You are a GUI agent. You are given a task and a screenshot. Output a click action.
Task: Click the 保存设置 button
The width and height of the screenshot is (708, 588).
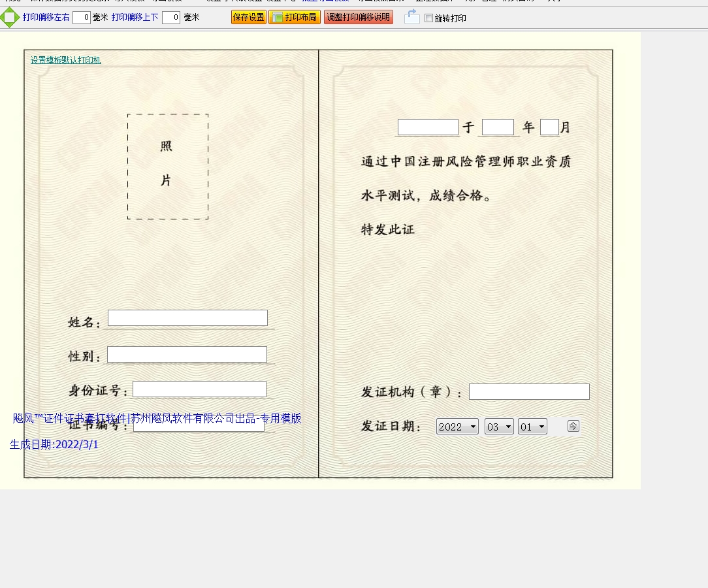[x=248, y=17]
